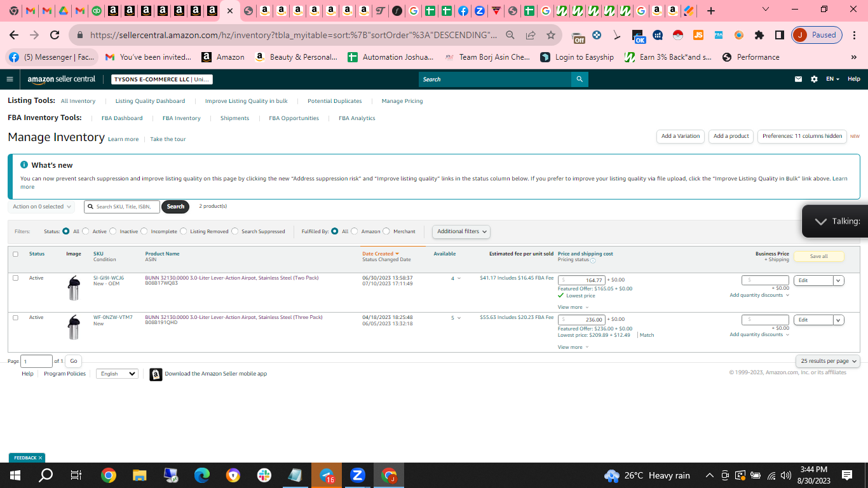868x488 pixels.
Task: Open the Three Pack product thumbnail
Action: click(74, 327)
